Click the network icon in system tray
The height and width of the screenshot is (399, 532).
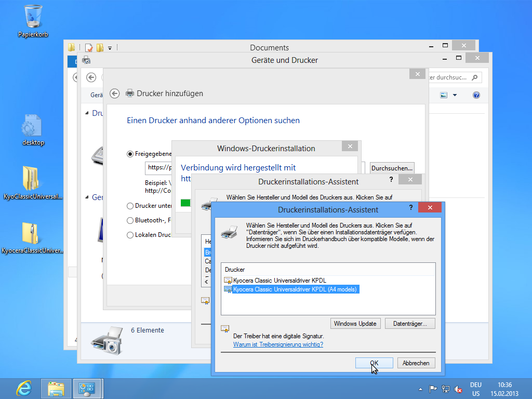pyautogui.click(x=446, y=389)
